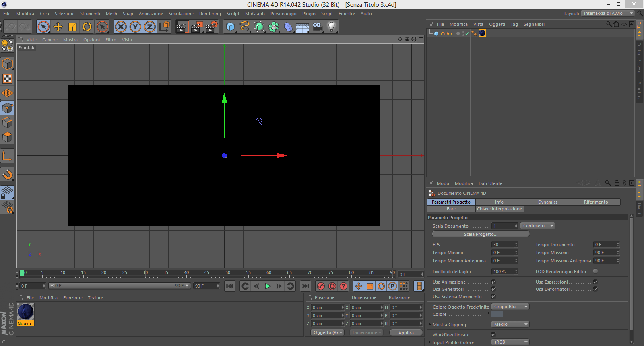Open the Grigio-Blu color dropdown
644x346 pixels.
pyautogui.click(x=510, y=307)
